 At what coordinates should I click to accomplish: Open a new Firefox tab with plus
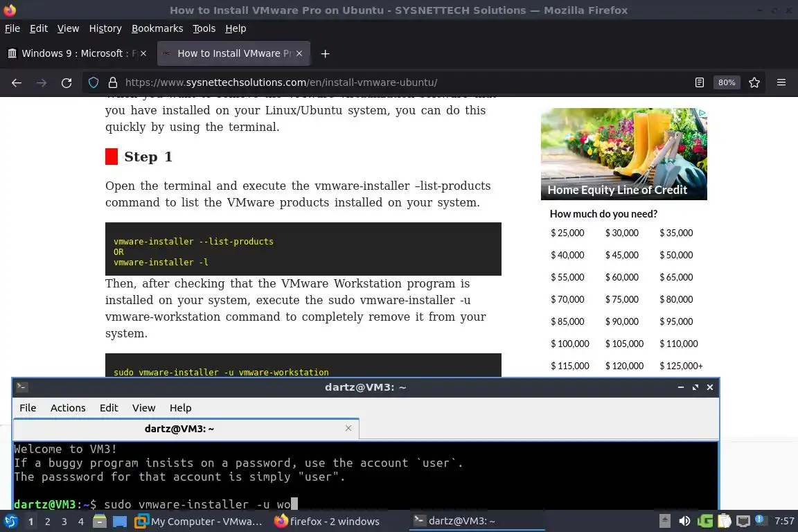click(325, 53)
